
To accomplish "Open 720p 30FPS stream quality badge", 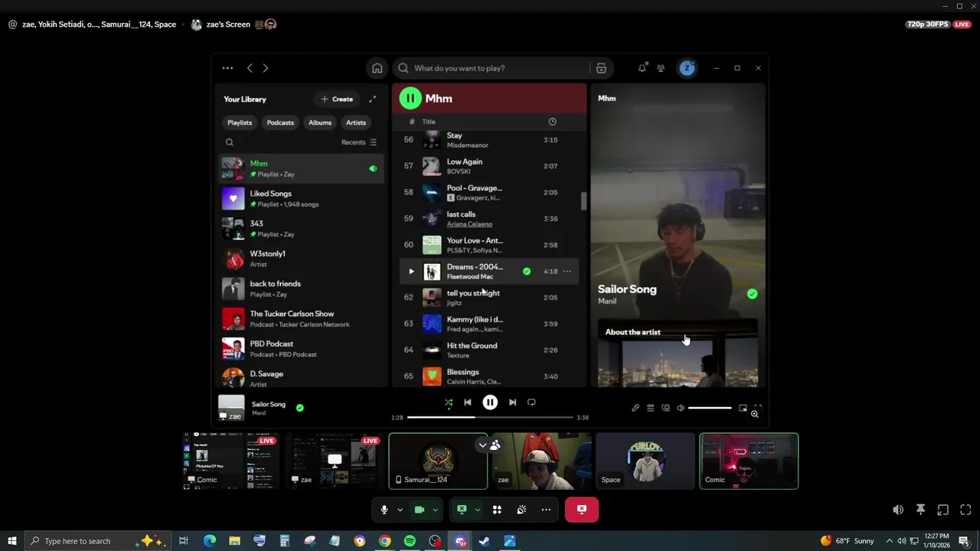I will pos(927,24).
